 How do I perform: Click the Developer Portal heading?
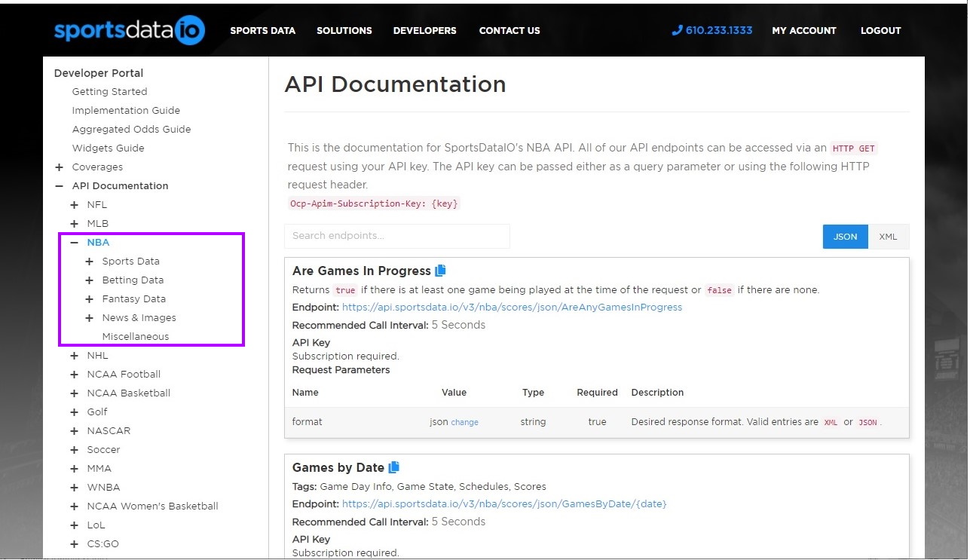(x=99, y=73)
